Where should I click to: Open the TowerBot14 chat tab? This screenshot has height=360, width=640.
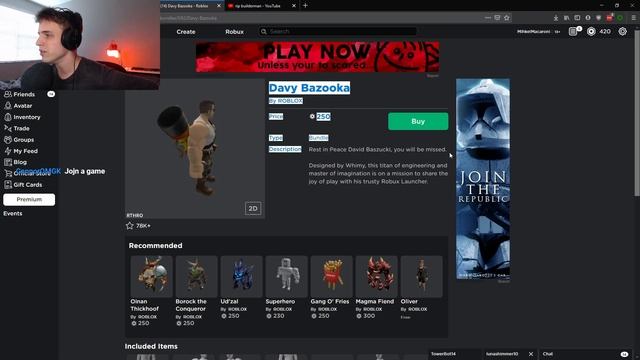(454, 354)
